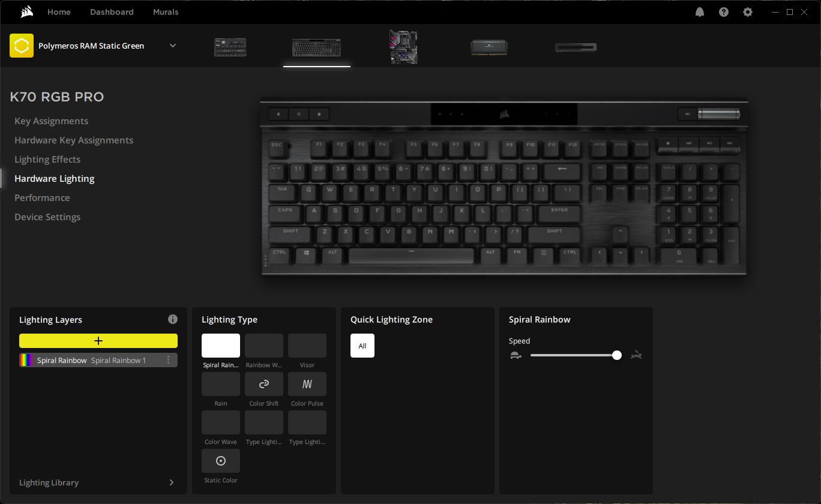The image size is (821, 504).
Task: Add a new lighting layer
Action: [98, 341]
